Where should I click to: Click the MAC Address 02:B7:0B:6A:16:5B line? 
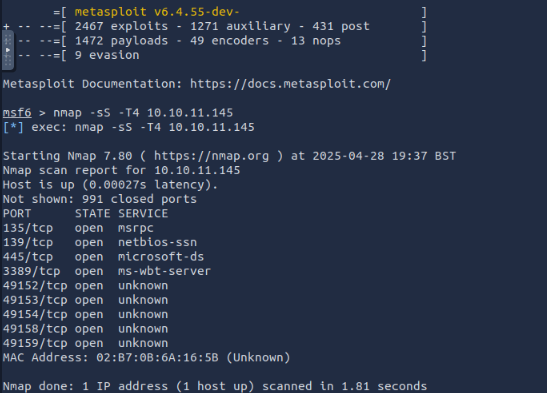(147, 357)
